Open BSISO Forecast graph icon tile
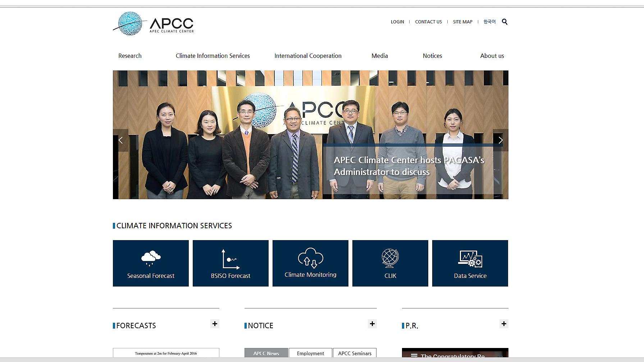Image resolution: width=644 pixels, height=362 pixels. coord(230,263)
